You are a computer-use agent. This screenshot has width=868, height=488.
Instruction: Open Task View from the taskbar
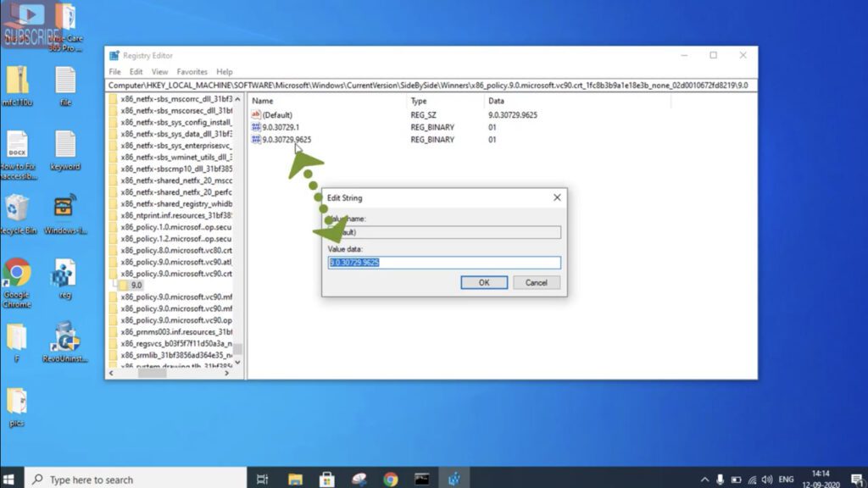[264, 478]
